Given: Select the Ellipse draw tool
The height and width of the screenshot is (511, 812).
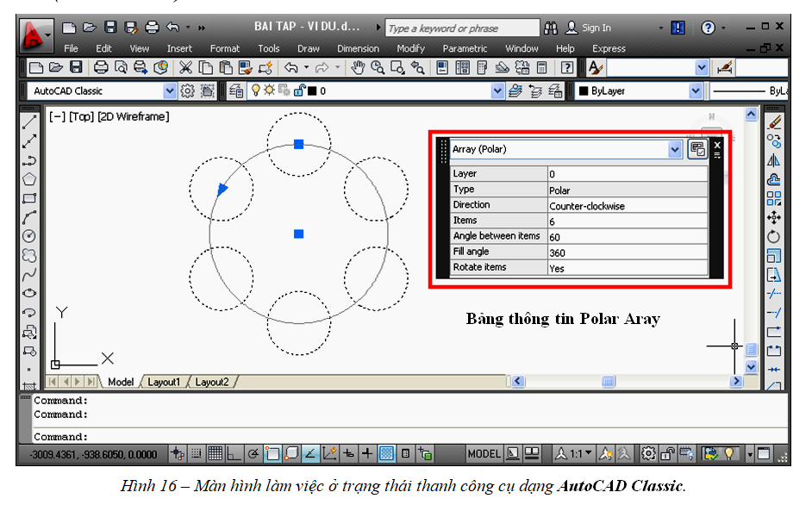Looking at the screenshot, I should 29,293.
